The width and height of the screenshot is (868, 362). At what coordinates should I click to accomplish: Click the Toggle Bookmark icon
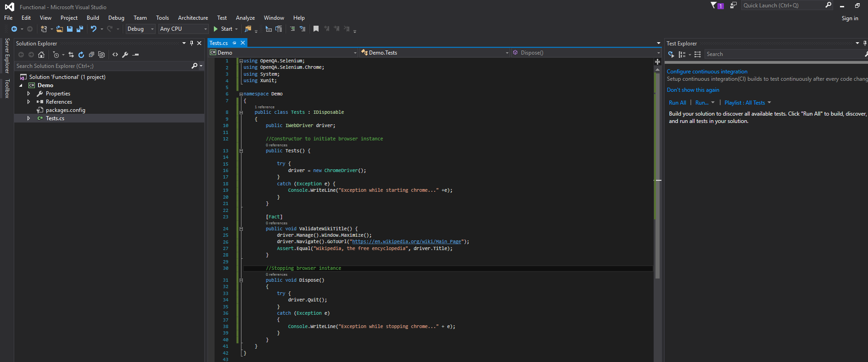coord(316,29)
